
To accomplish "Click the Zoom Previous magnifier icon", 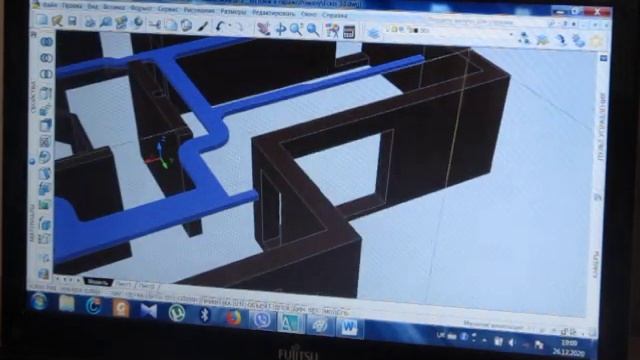I will [x=313, y=30].
